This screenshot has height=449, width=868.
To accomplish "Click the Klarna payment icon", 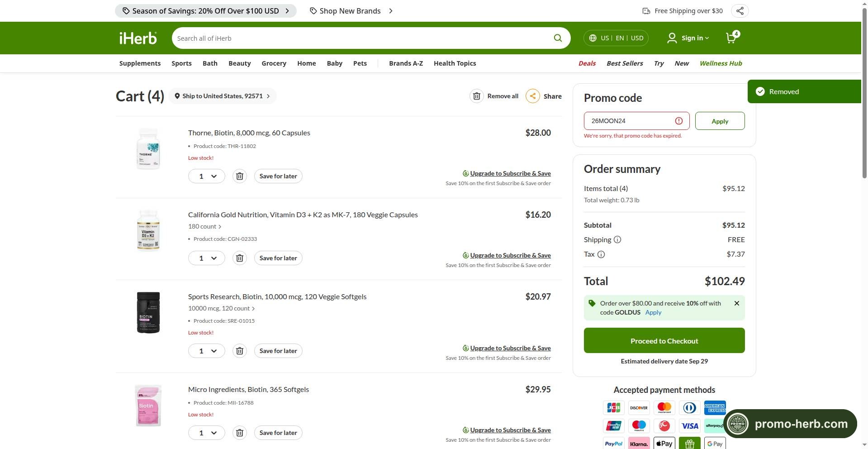I will click(639, 444).
